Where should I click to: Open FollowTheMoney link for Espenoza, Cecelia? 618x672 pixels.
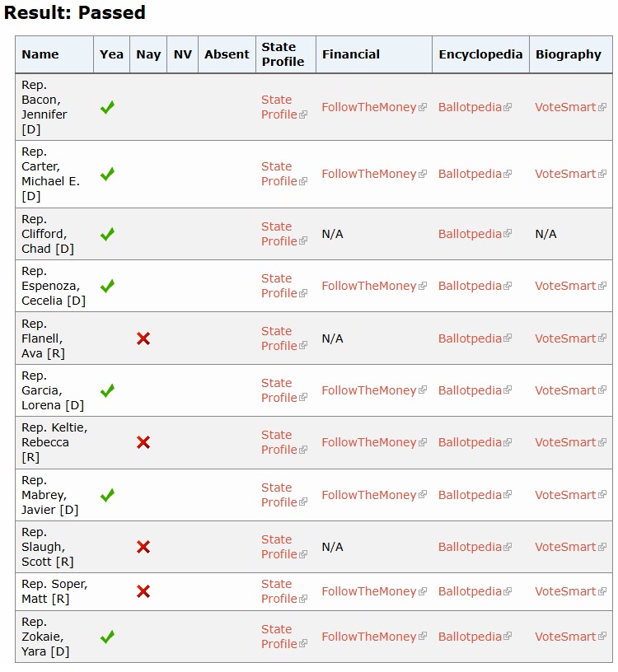(x=374, y=286)
